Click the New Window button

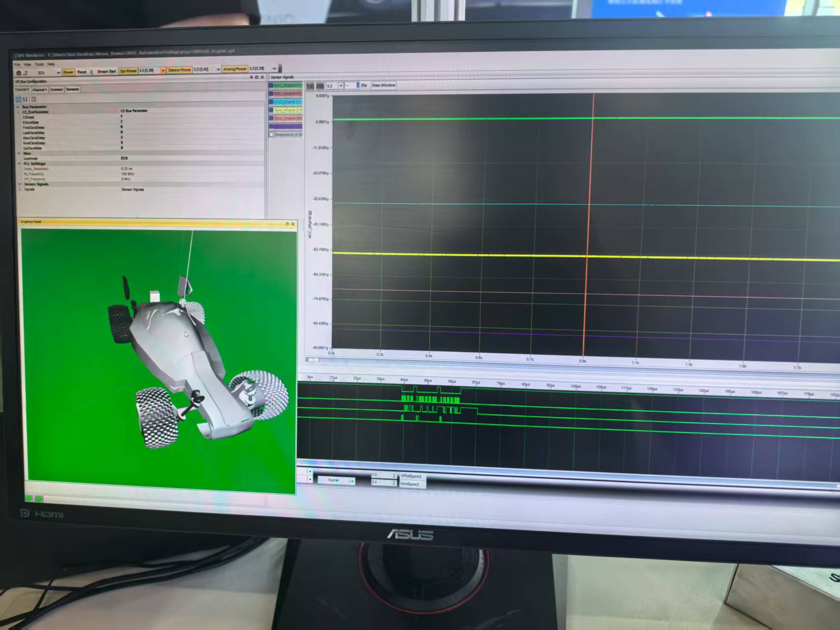[x=384, y=85]
